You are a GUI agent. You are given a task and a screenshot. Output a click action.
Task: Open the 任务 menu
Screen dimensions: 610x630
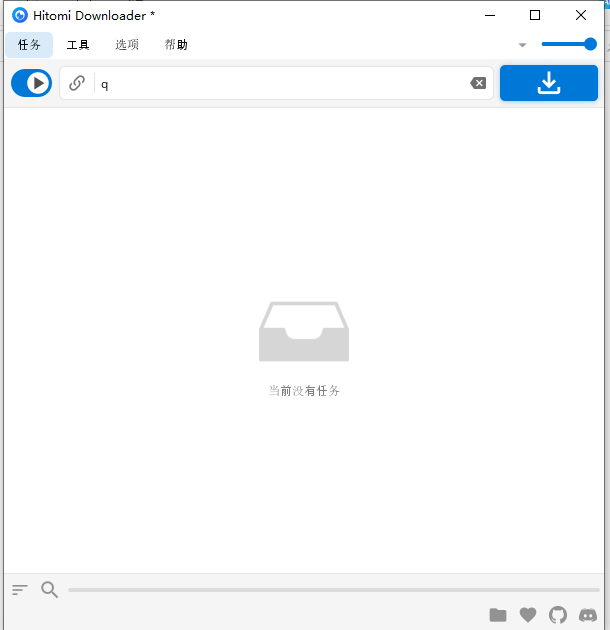click(29, 45)
